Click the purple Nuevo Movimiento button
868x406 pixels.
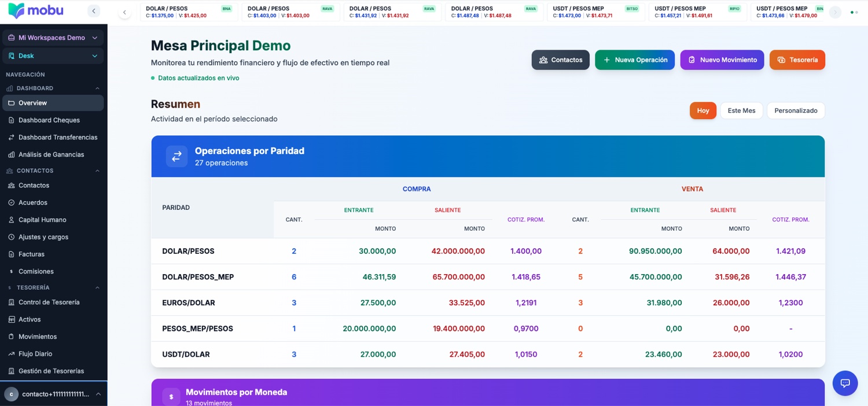722,60
